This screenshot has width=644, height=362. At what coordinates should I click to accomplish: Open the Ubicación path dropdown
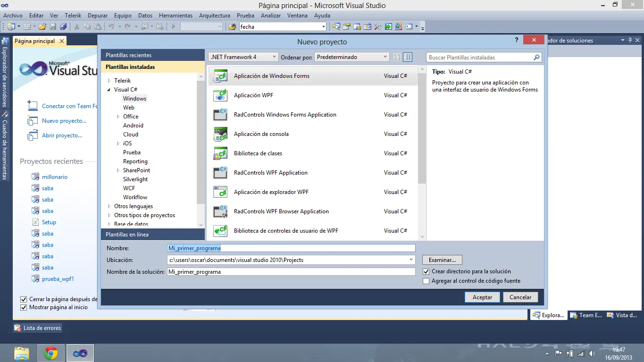tap(411, 260)
